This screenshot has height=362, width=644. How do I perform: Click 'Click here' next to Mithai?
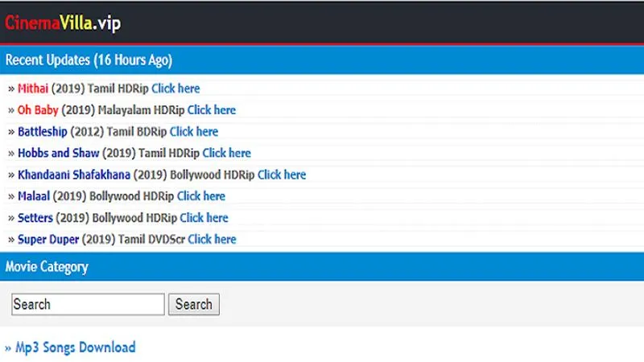(x=175, y=88)
